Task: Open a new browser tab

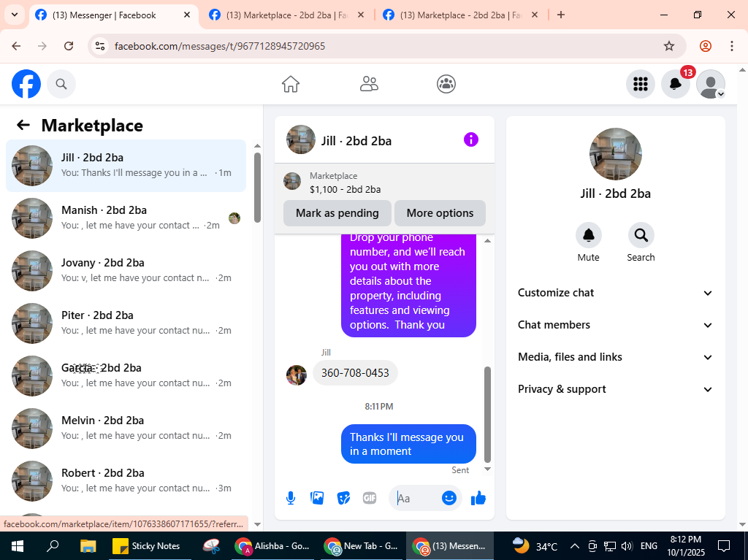Action: click(561, 15)
